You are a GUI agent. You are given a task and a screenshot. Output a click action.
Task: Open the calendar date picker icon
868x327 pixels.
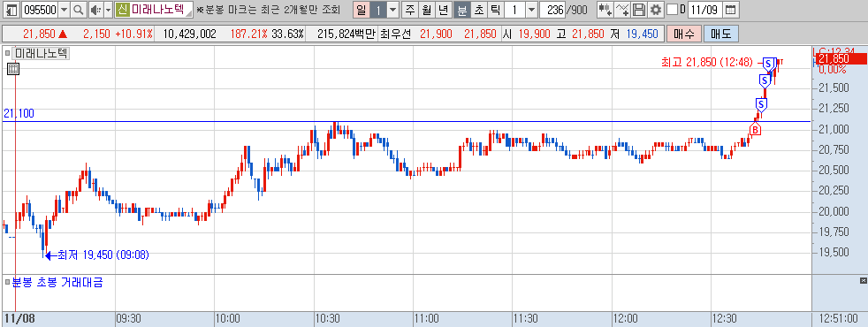731,10
